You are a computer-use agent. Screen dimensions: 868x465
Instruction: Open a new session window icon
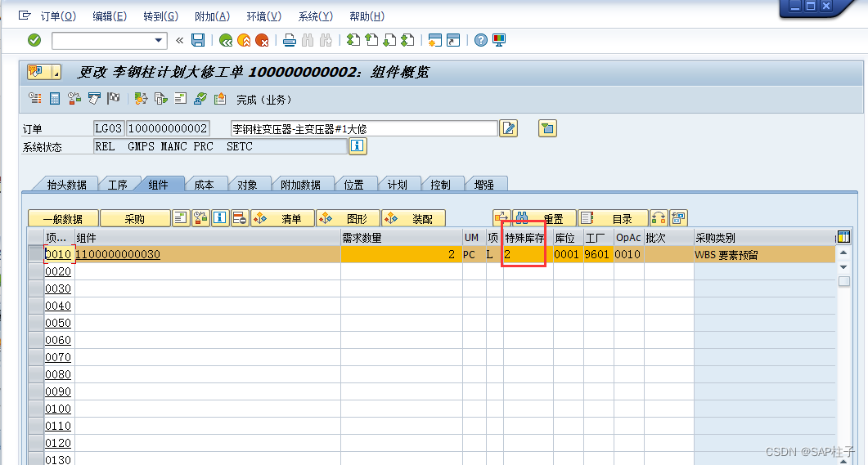pos(435,40)
